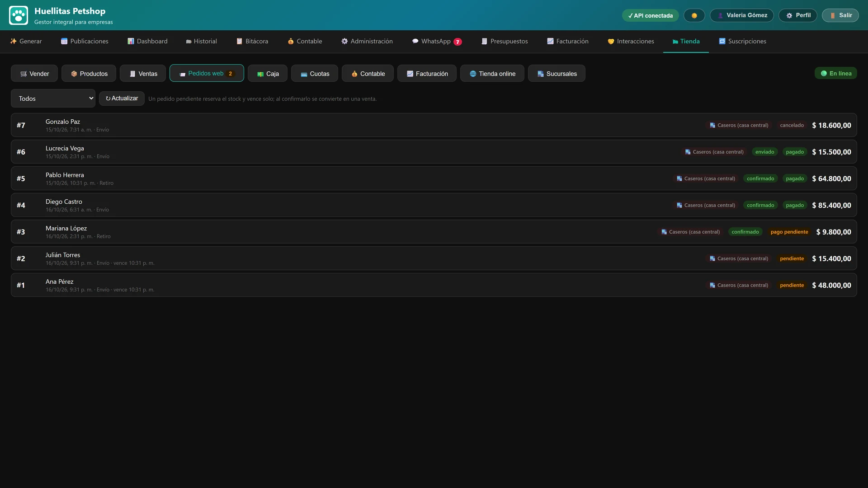Open the Interacciones nav tab
Image resolution: width=868 pixels, height=488 pixels.
[x=631, y=41]
